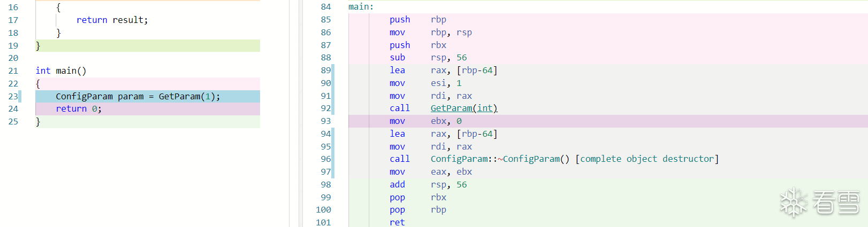This screenshot has width=868, height=227.
Task: Click the 'add rsp, 56' instruction
Action: pyautogui.click(x=428, y=185)
